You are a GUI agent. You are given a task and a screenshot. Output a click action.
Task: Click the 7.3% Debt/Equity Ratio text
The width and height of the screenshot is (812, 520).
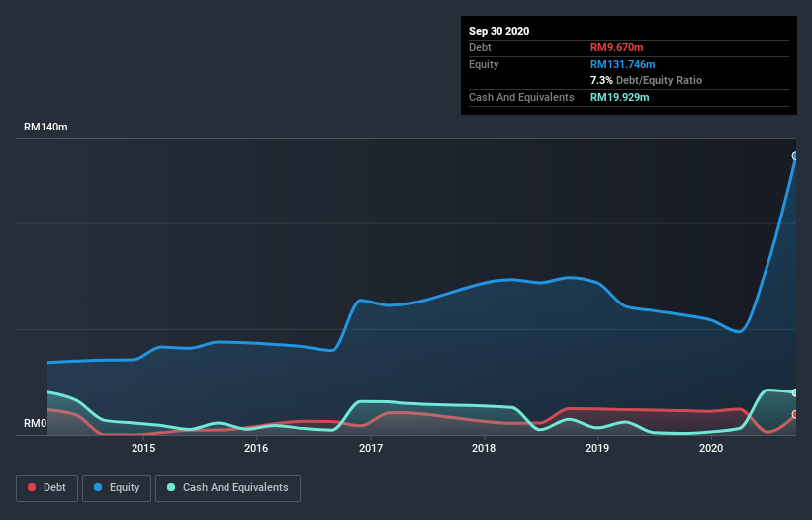tap(646, 80)
